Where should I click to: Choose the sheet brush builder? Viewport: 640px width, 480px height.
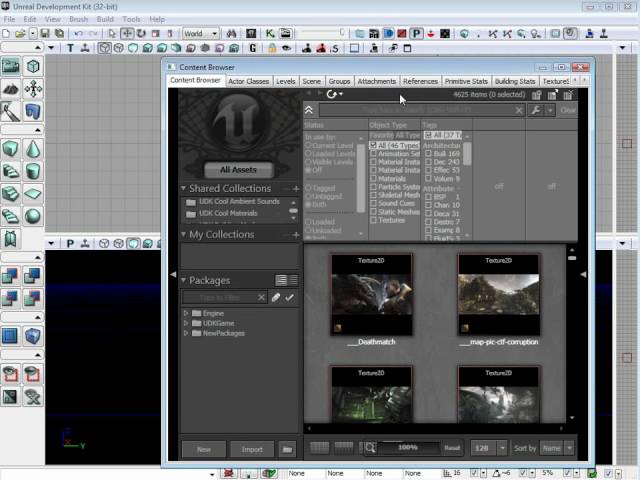click(x=33, y=193)
